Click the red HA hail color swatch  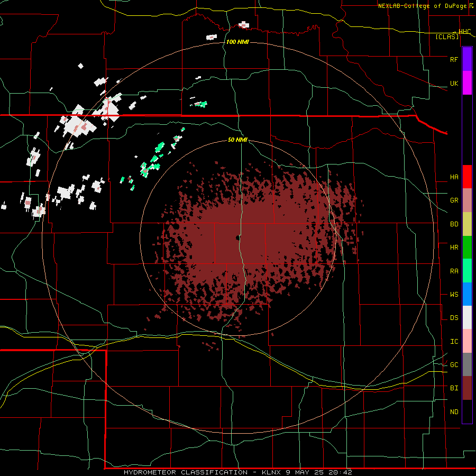467,177
